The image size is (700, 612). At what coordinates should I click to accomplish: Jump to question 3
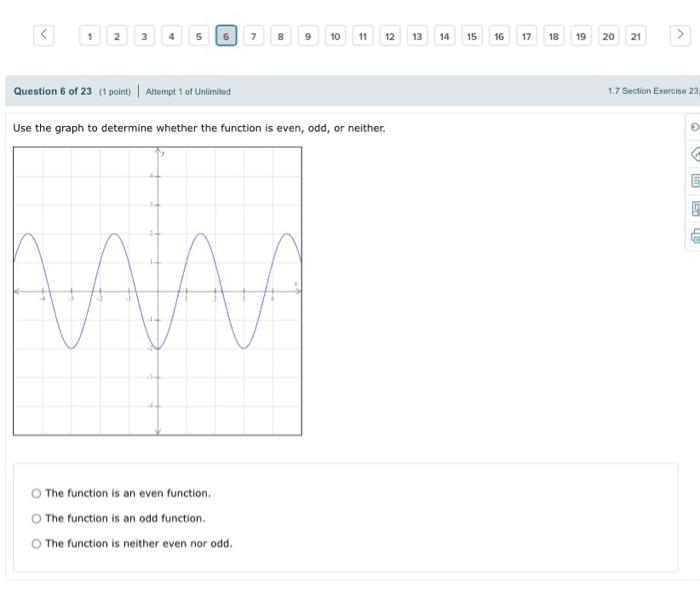[144, 36]
